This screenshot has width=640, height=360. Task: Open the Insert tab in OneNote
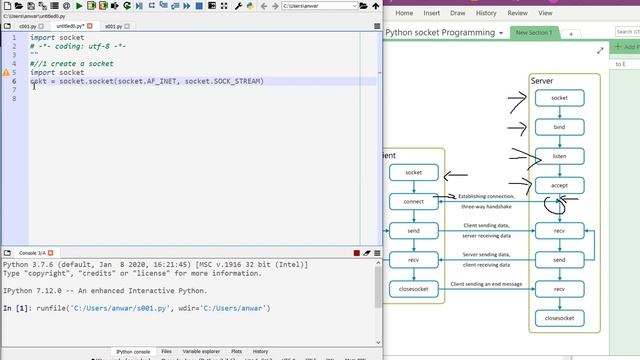(x=431, y=13)
